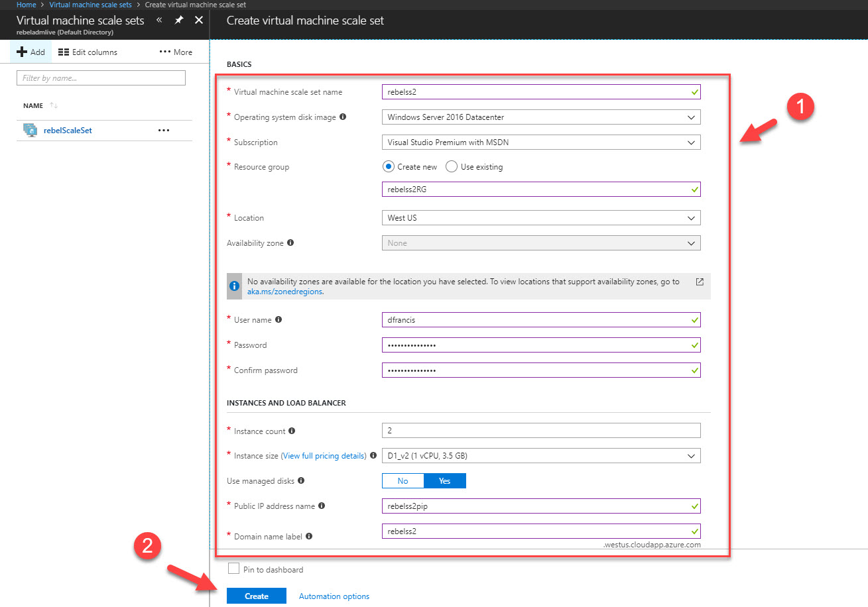Show info for Use managed disks

(x=301, y=480)
